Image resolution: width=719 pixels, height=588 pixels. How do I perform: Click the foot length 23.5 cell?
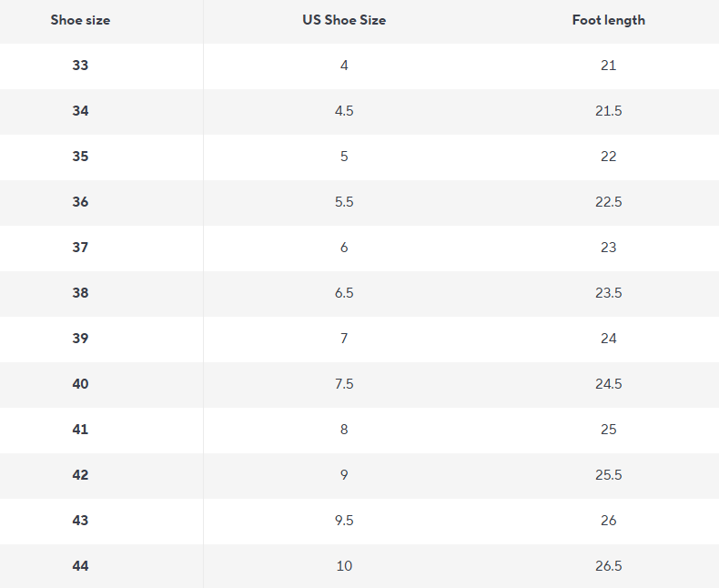608,293
